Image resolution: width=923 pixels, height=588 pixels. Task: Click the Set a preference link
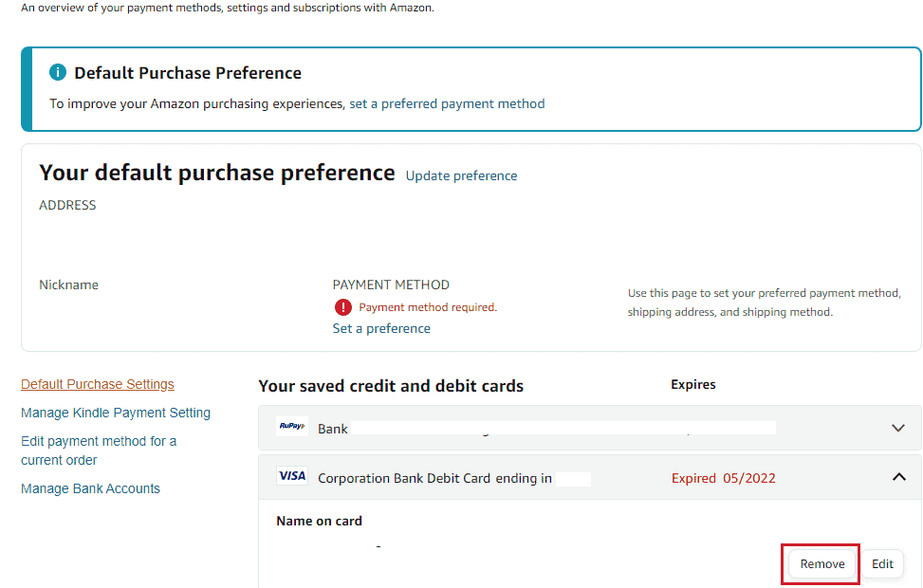click(x=380, y=327)
